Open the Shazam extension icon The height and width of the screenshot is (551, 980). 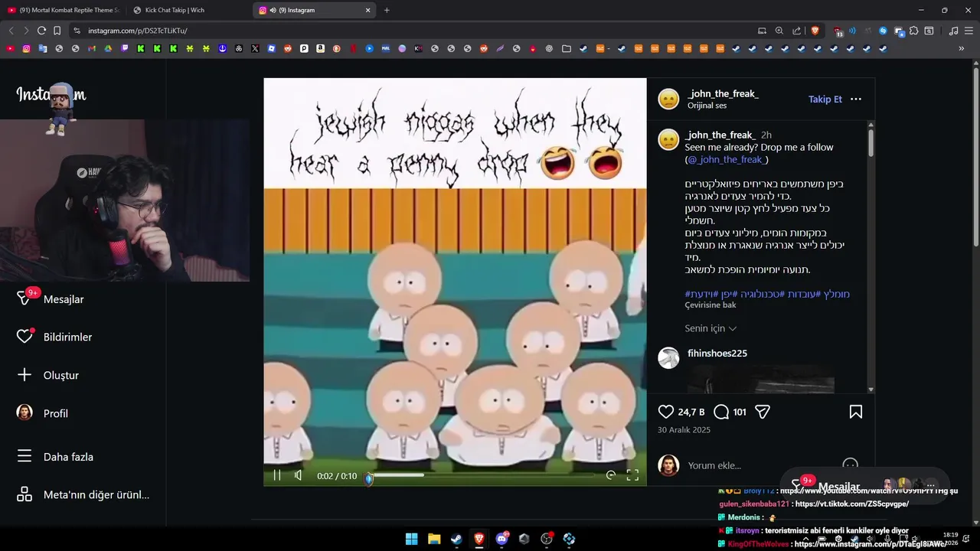click(883, 31)
